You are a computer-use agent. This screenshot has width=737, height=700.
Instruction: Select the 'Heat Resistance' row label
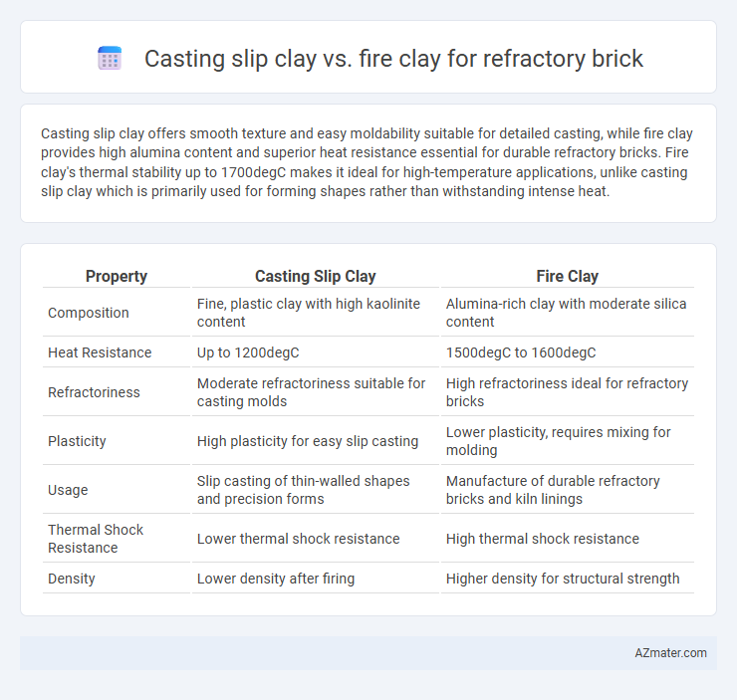[100, 352]
